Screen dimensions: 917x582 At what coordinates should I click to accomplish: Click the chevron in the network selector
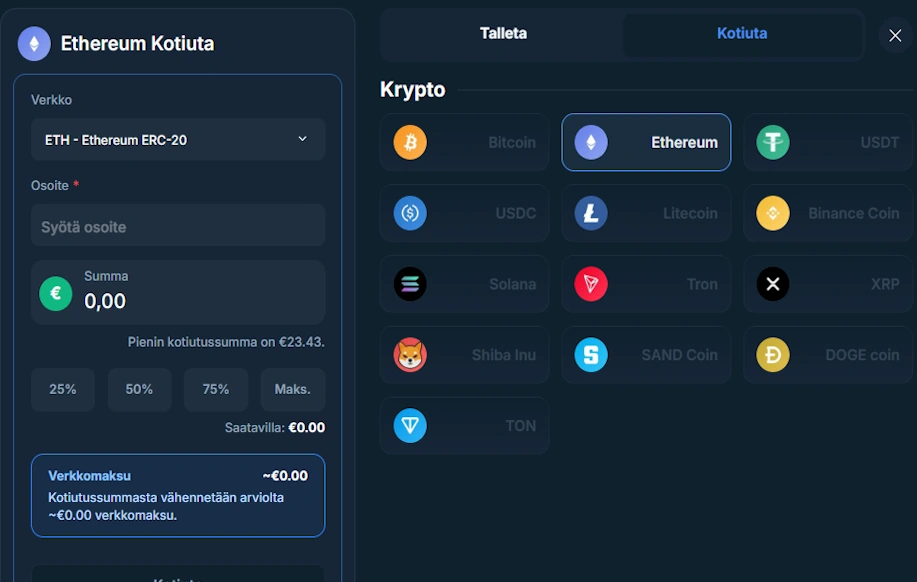pyautogui.click(x=302, y=139)
